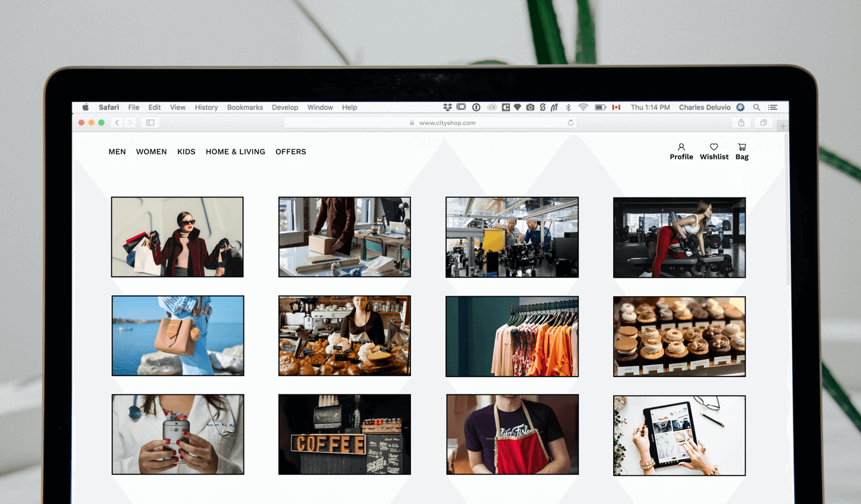
Task: Open the bakery counter thumbnail
Action: tap(344, 336)
